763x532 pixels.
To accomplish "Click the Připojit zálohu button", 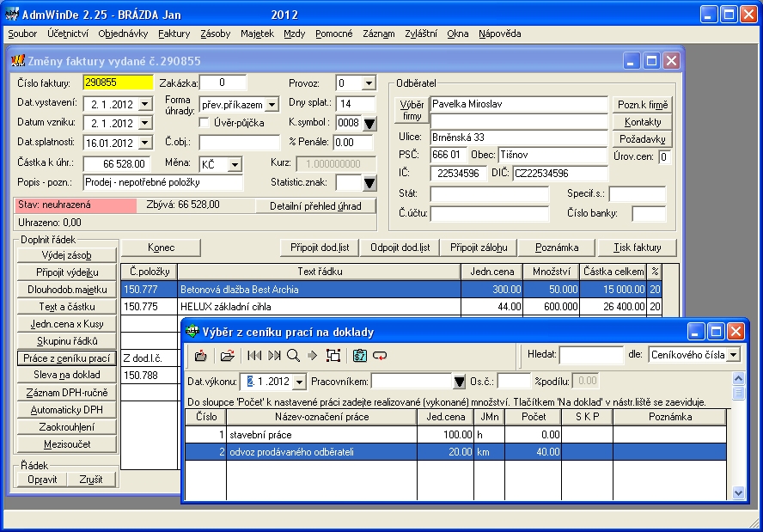I will click(x=479, y=248).
